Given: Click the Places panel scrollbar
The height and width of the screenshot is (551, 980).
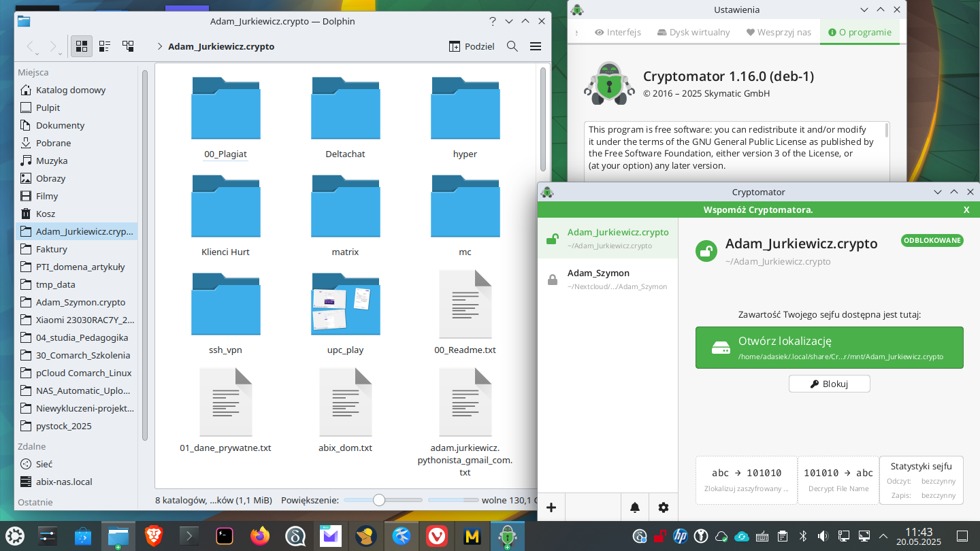Looking at the screenshot, I should coord(144,255).
